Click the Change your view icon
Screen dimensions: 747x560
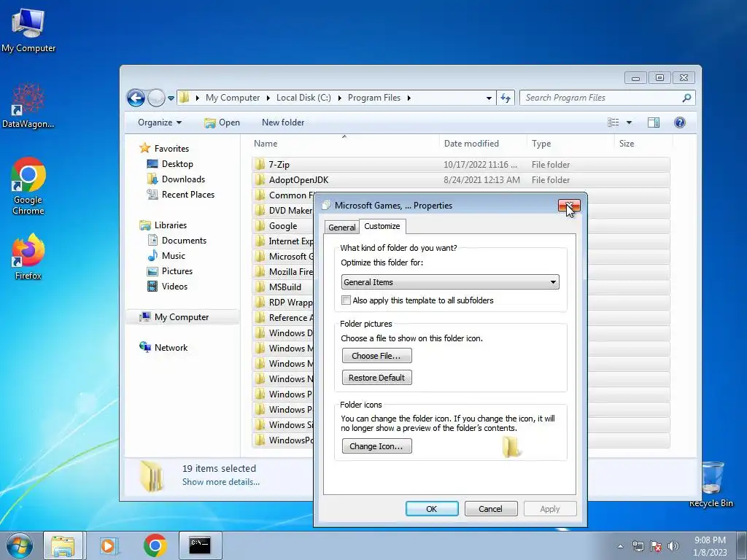coord(613,122)
